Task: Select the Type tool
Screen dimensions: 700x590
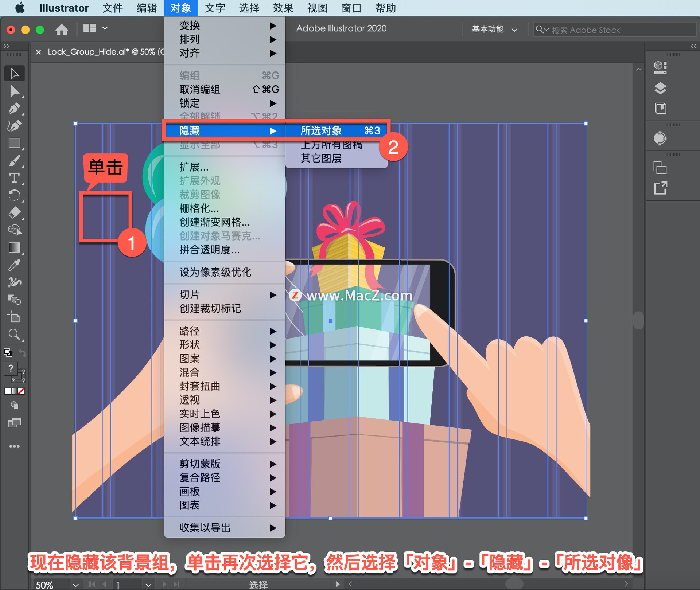Action: 15,178
